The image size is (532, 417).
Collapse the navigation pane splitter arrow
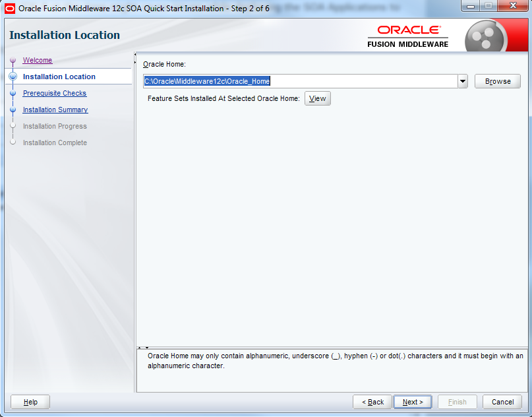(135, 54)
